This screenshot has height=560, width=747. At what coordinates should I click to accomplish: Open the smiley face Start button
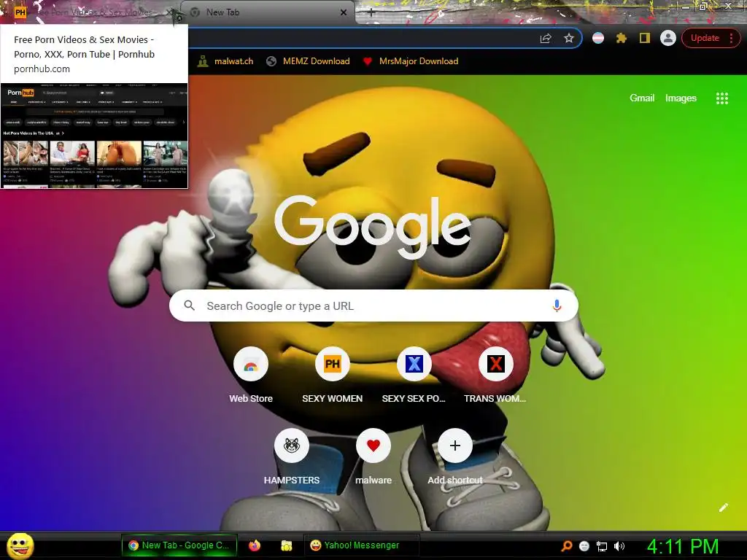tap(20, 545)
